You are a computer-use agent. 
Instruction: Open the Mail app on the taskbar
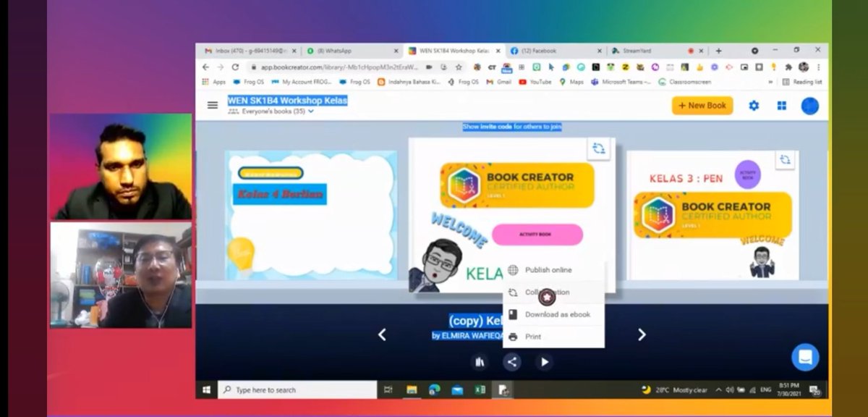point(457,389)
